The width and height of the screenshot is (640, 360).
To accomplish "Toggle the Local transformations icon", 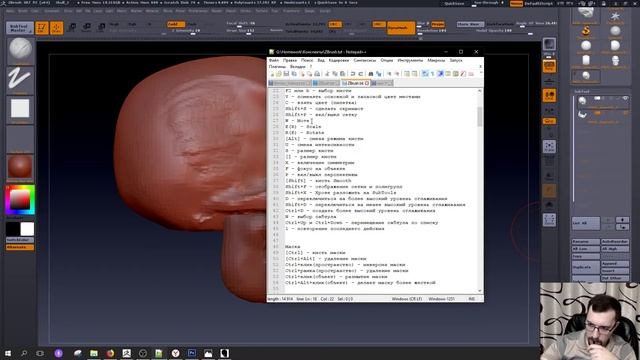I will [x=549, y=96].
